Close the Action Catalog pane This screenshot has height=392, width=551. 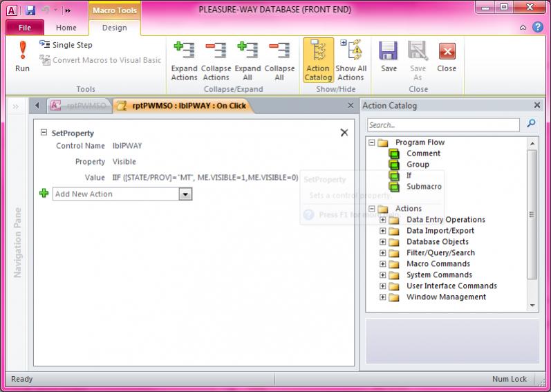click(x=537, y=105)
